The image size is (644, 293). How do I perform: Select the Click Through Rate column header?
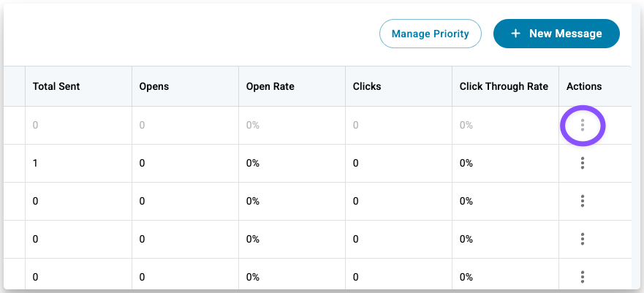pyautogui.click(x=504, y=86)
